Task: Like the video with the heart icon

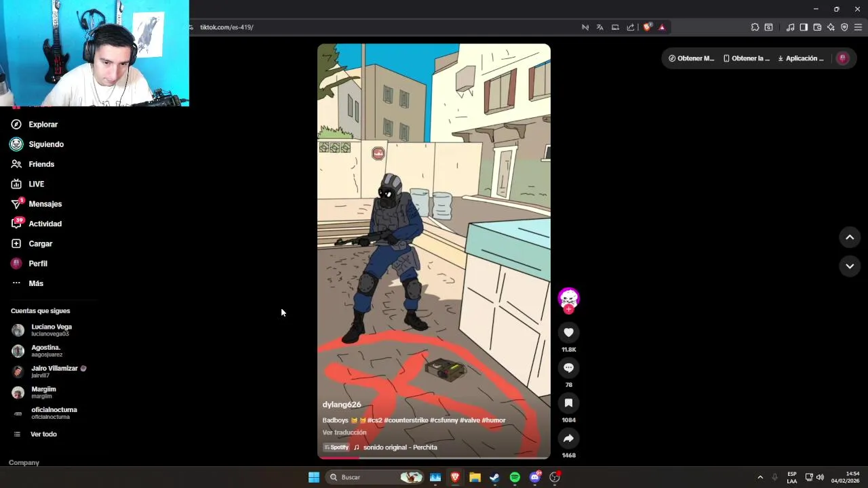Action: (568, 332)
